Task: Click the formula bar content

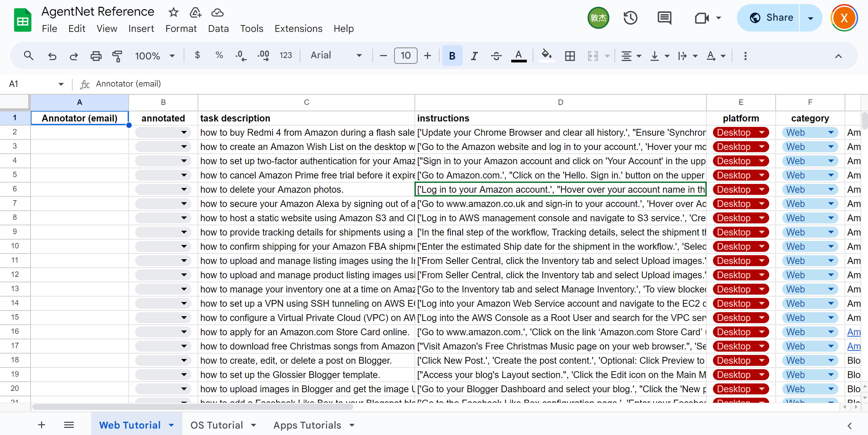Action: click(128, 84)
